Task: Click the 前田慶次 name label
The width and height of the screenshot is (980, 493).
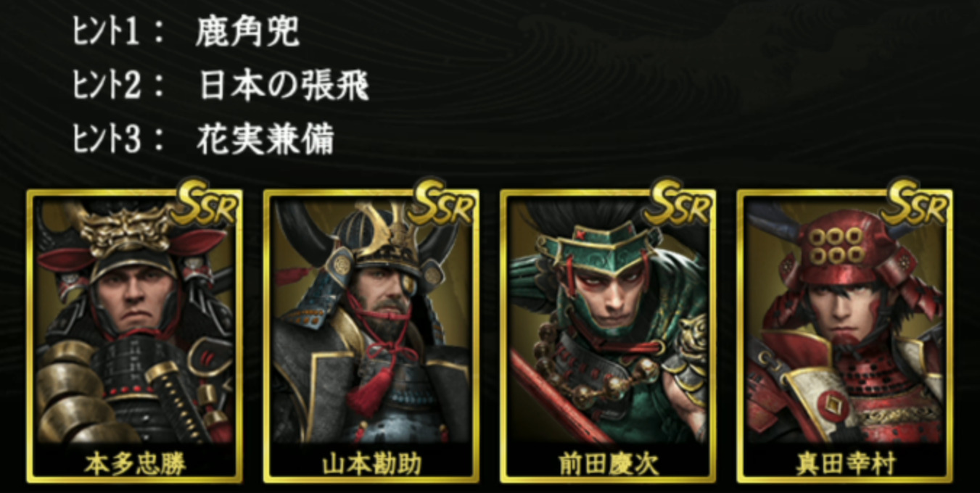Action: coord(608,463)
